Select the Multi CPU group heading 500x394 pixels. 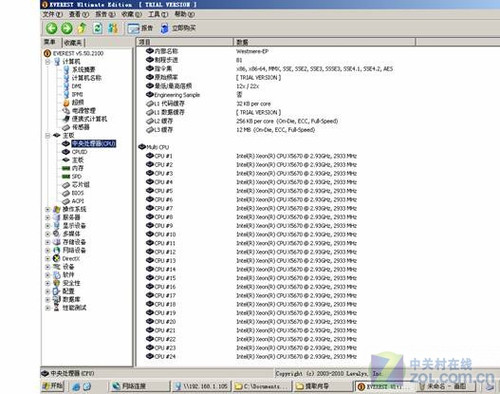(154, 147)
